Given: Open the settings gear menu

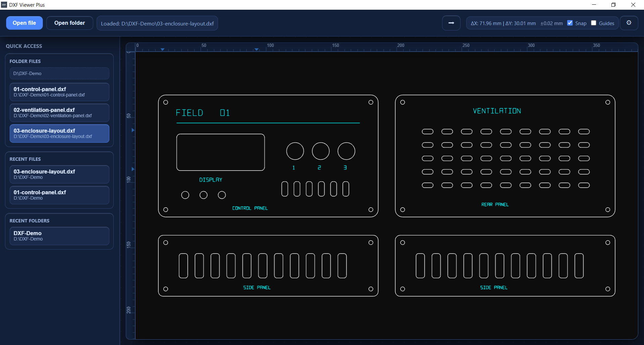Looking at the screenshot, I should tap(629, 23).
